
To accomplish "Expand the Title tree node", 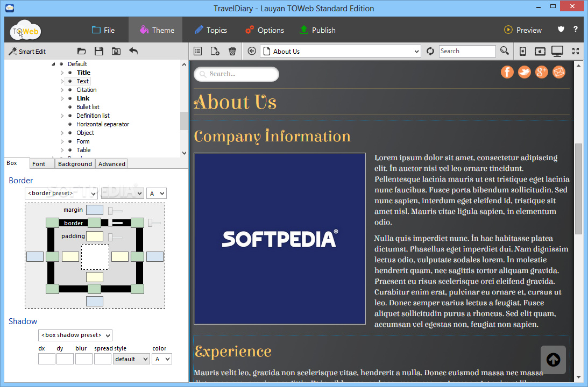I will click(62, 73).
